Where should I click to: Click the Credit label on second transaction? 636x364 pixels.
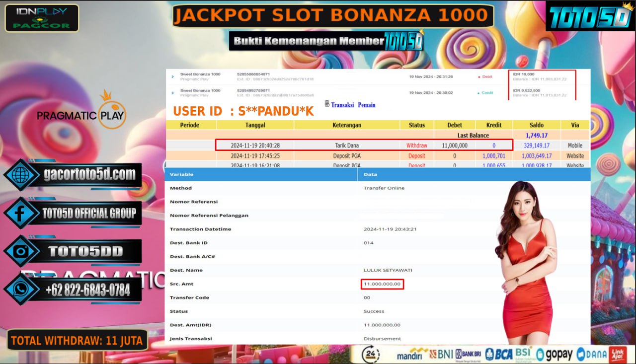coord(487,93)
